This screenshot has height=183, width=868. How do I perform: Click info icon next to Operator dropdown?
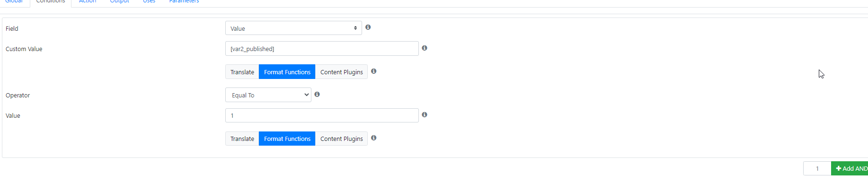[317, 95]
